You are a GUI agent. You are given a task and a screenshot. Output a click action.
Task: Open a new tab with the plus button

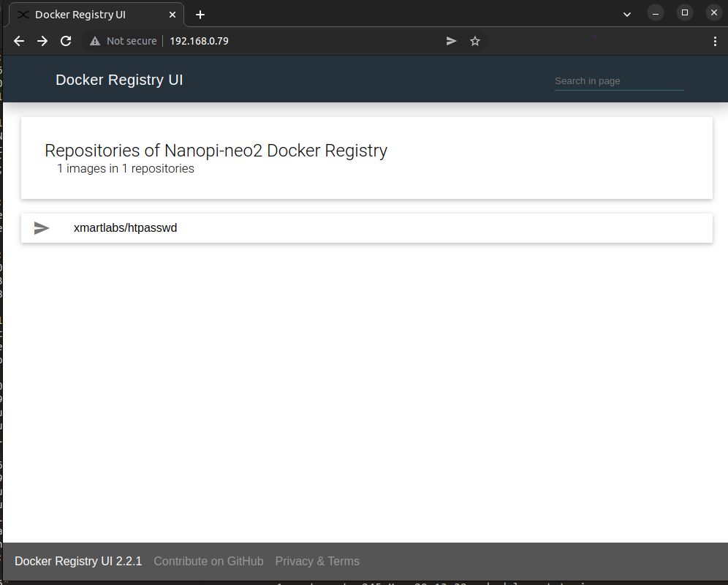click(x=200, y=14)
